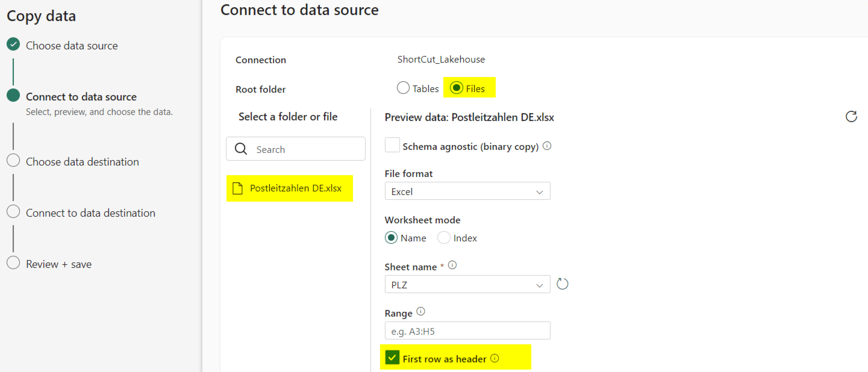Click the info icon next to Schema agnostic
Viewport: 868px width, 372px height.
(547, 146)
